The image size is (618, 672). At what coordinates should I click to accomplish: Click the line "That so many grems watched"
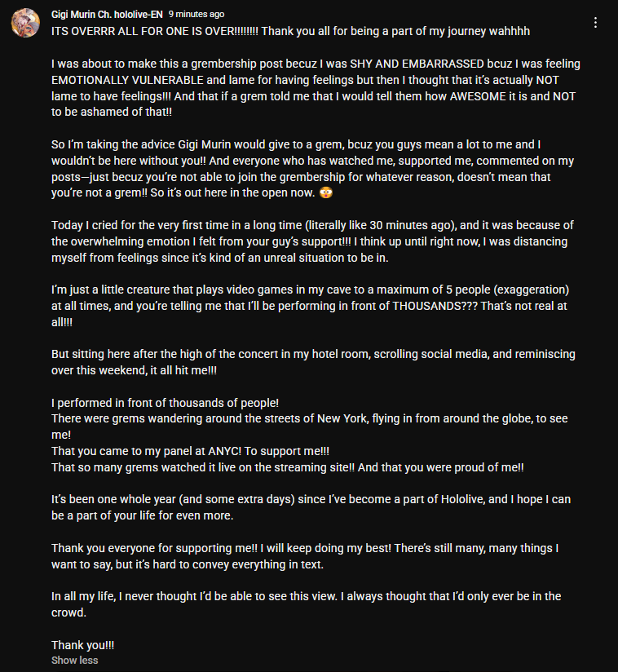tap(287, 467)
